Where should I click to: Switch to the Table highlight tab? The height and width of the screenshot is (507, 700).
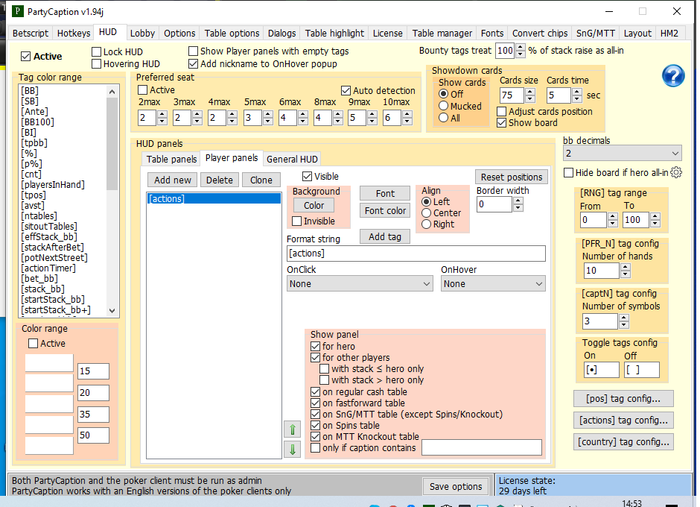(x=335, y=33)
